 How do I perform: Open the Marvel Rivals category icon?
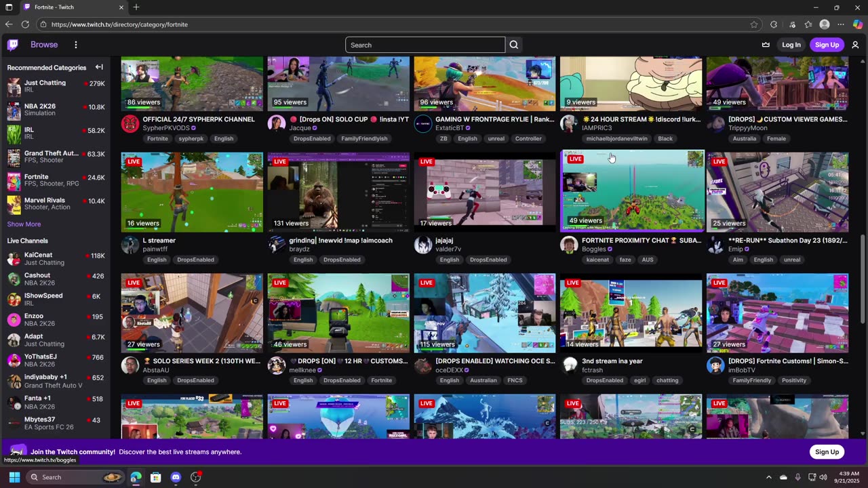click(x=14, y=204)
